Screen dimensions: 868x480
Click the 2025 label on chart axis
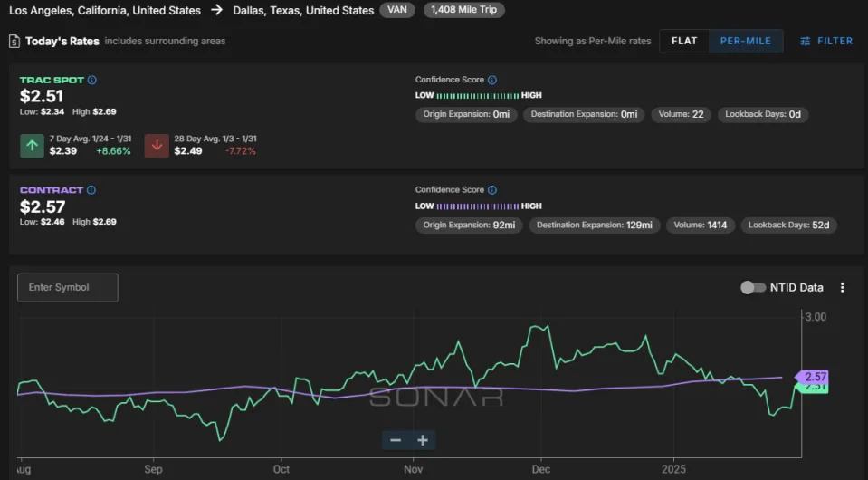pos(673,469)
